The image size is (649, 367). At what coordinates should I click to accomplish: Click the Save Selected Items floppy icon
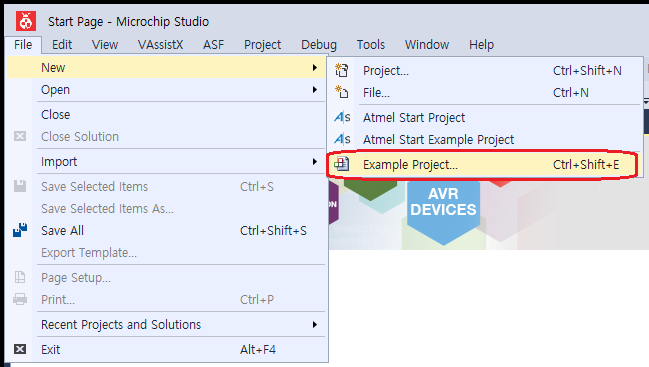tap(20, 186)
